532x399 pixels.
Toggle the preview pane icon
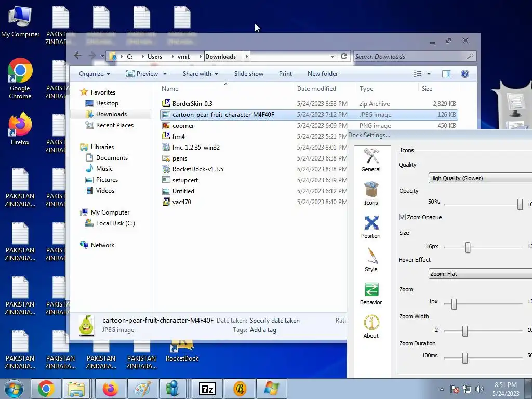pos(446,74)
